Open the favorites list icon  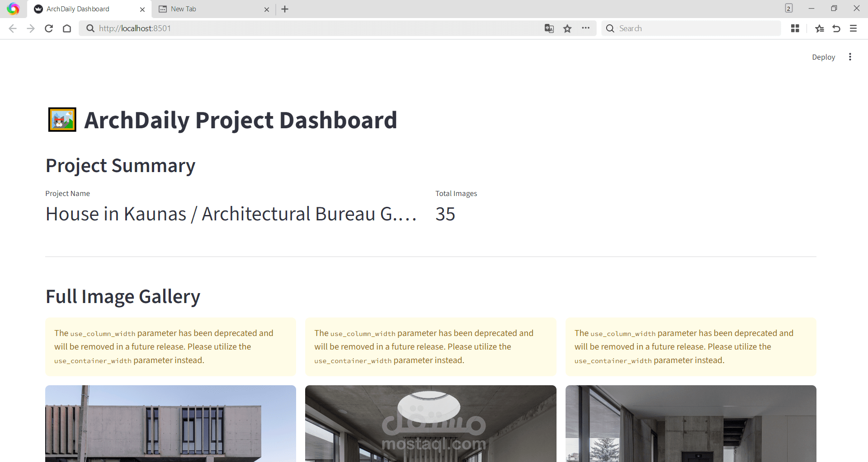pyautogui.click(x=819, y=28)
